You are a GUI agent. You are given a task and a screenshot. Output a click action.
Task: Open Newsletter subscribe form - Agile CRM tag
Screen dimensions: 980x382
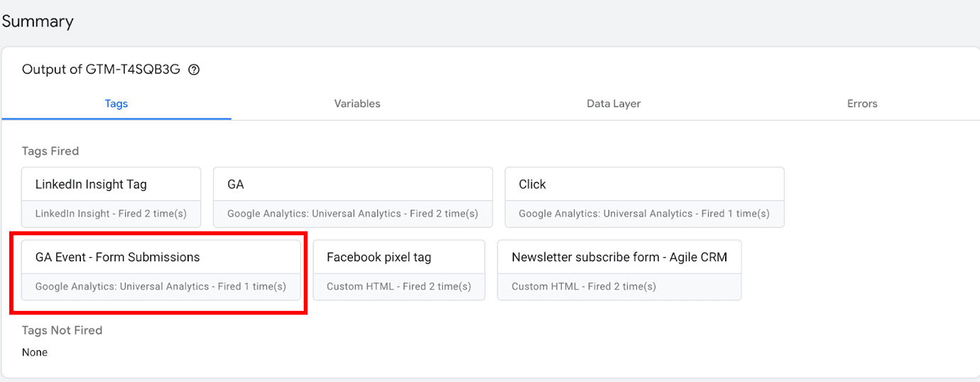[x=619, y=257]
